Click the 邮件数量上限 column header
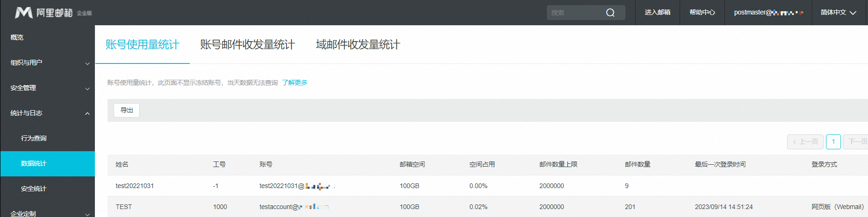This screenshot has height=217, width=868. pyautogui.click(x=558, y=164)
